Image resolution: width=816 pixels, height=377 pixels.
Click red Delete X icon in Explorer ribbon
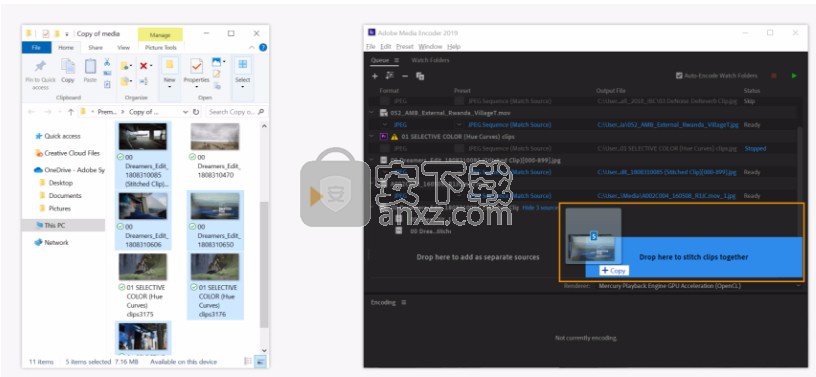click(145, 66)
